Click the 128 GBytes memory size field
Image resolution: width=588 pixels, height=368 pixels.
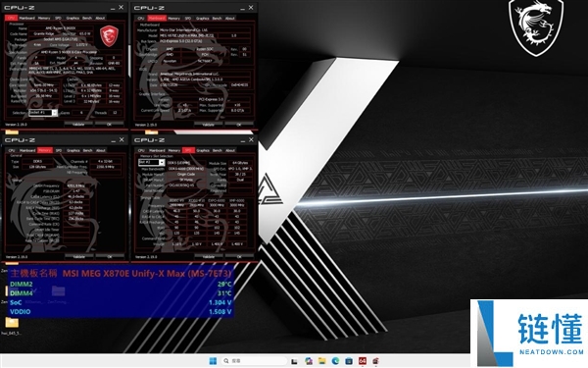[x=37, y=167]
